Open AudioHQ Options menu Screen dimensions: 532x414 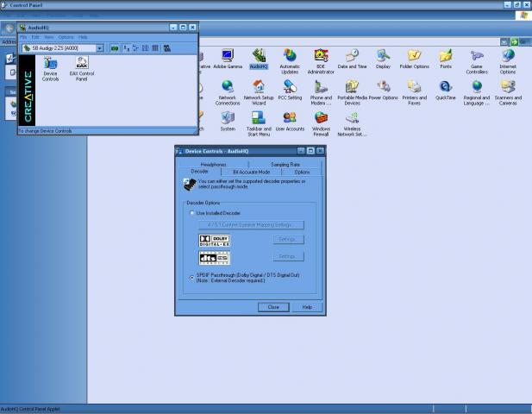66,37
